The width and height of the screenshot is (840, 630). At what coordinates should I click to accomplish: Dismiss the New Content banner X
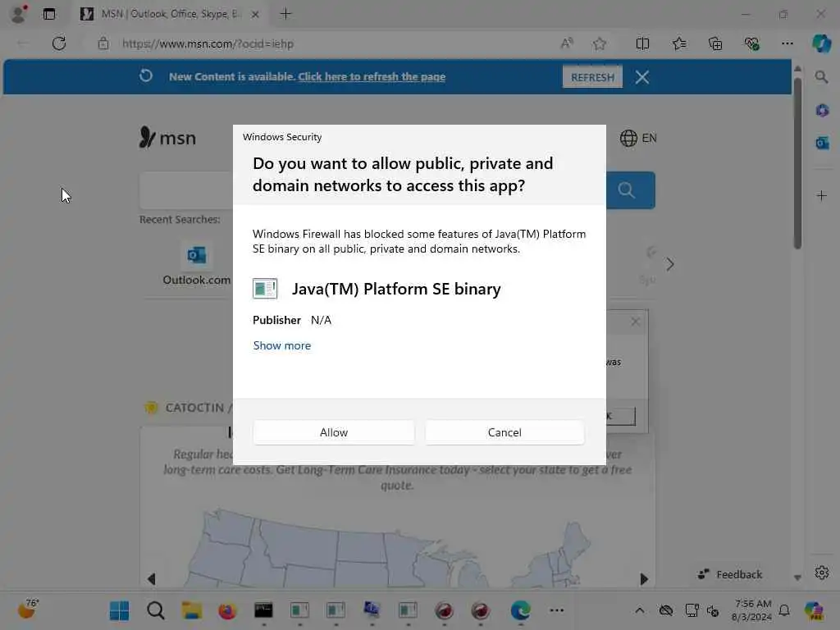pos(642,77)
